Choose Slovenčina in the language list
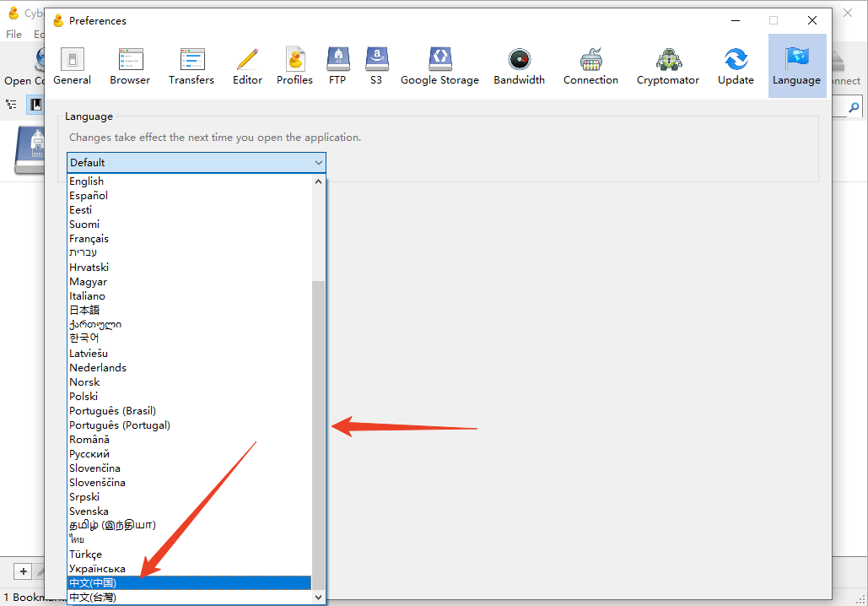This screenshot has width=868, height=606. pyautogui.click(x=189, y=468)
